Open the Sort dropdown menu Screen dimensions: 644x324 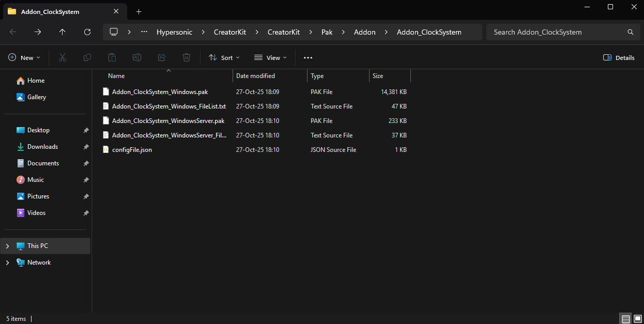click(224, 58)
